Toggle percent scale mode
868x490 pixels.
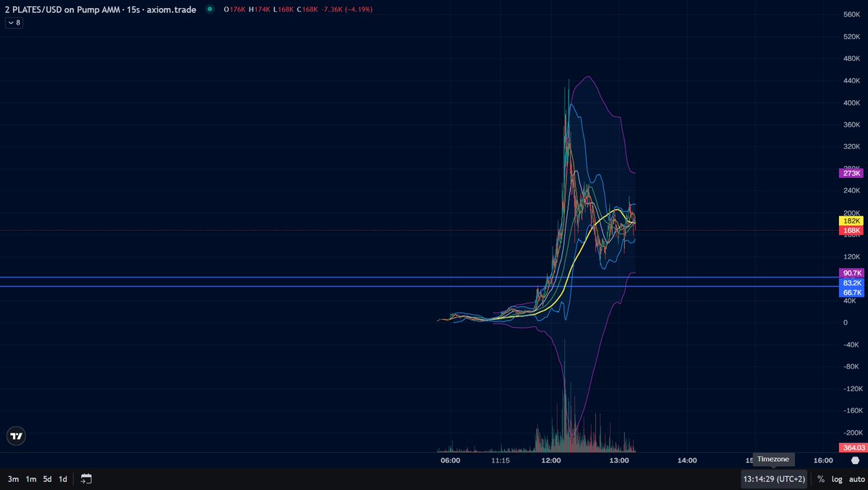pos(821,478)
